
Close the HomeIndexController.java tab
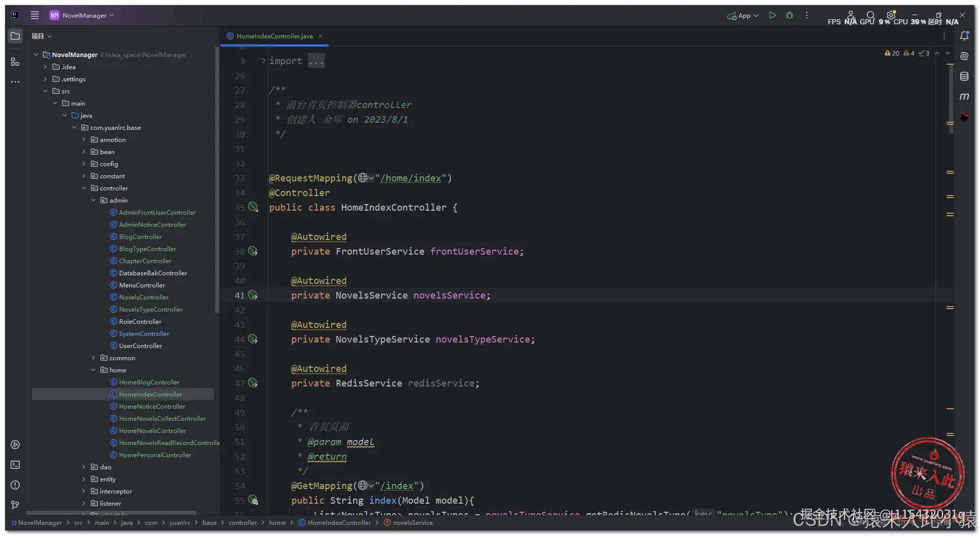[x=321, y=36]
